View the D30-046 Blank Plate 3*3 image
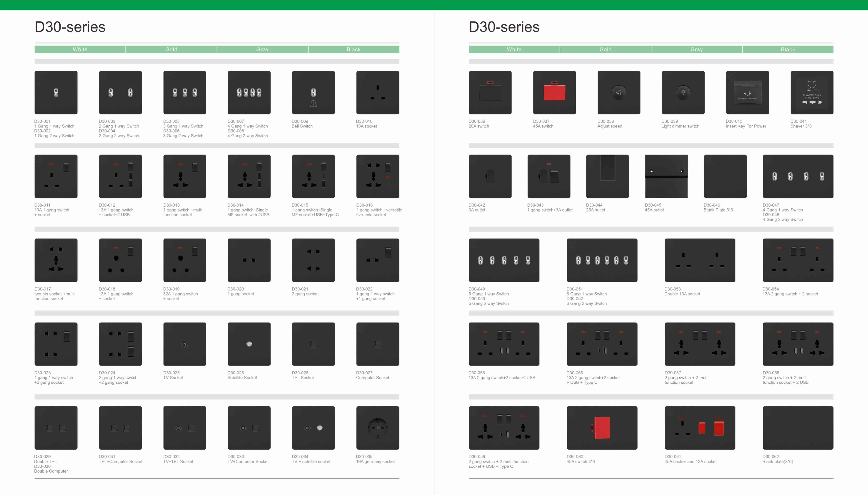Screen dimensions: 868x495 click(x=725, y=176)
